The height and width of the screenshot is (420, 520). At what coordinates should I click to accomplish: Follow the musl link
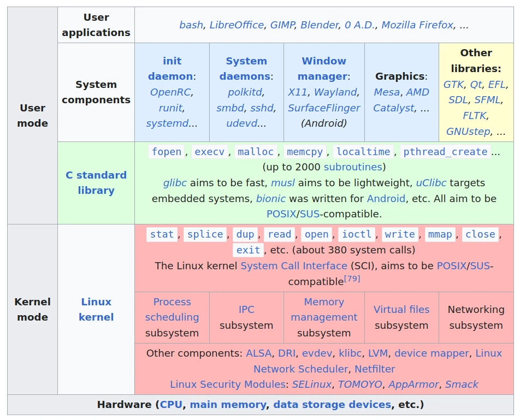283,183
